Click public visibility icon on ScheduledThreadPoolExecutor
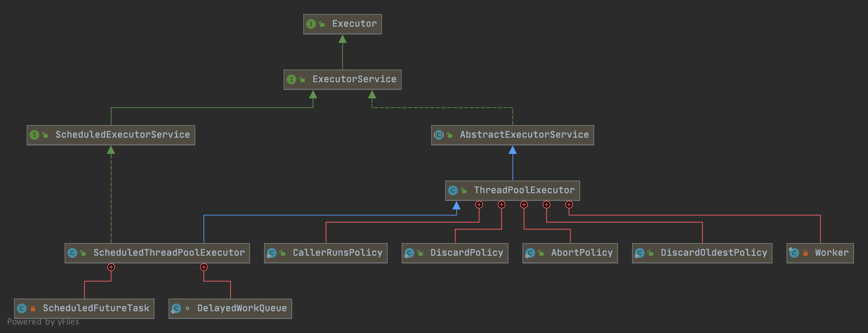 (83, 253)
